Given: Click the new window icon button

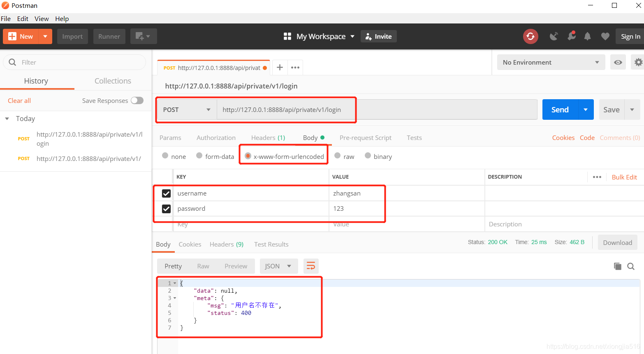Looking at the screenshot, I should coord(144,36).
